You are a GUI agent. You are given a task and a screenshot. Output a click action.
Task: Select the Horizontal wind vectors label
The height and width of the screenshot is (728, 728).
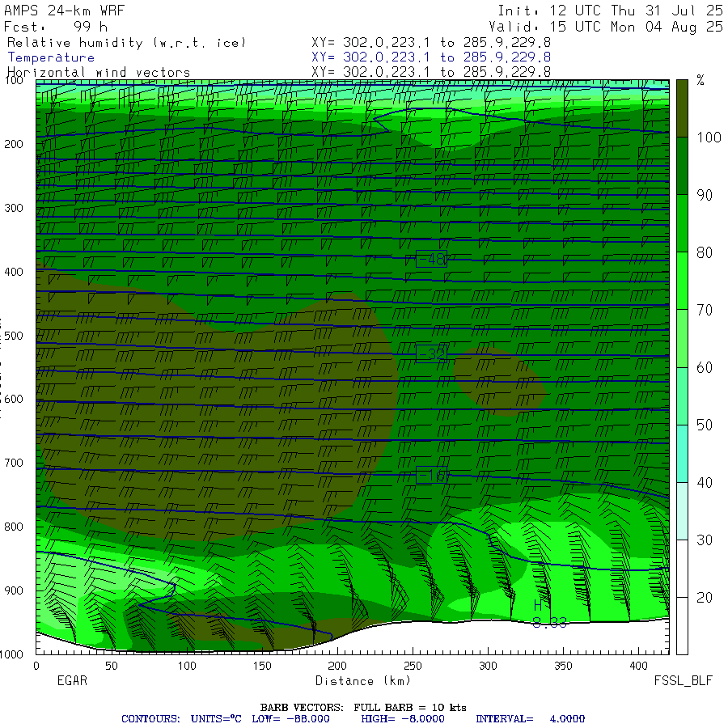[99, 73]
